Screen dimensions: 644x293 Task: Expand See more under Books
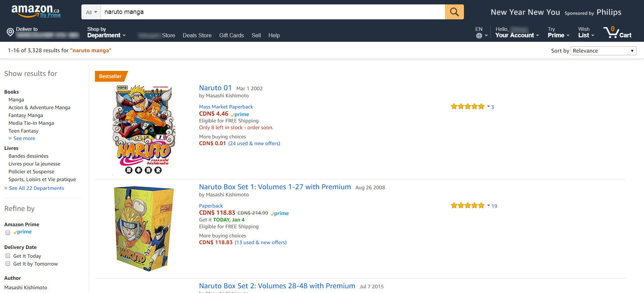(22, 138)
